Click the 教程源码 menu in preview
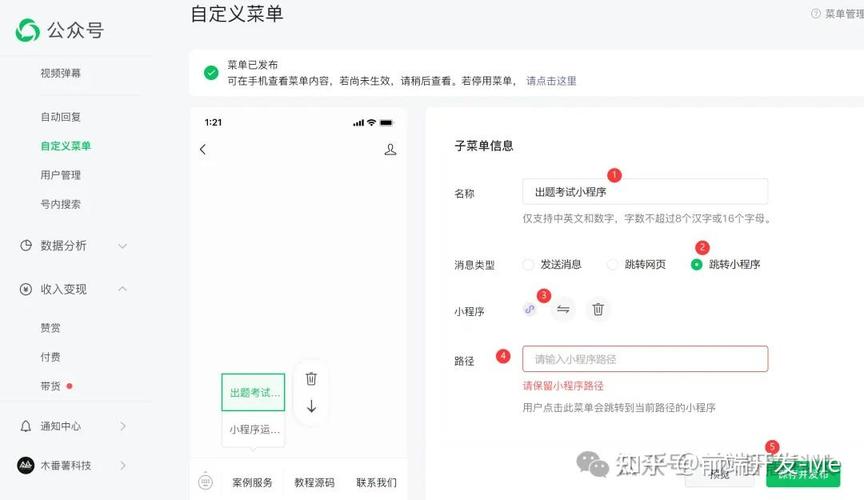 tap(314, 482)
